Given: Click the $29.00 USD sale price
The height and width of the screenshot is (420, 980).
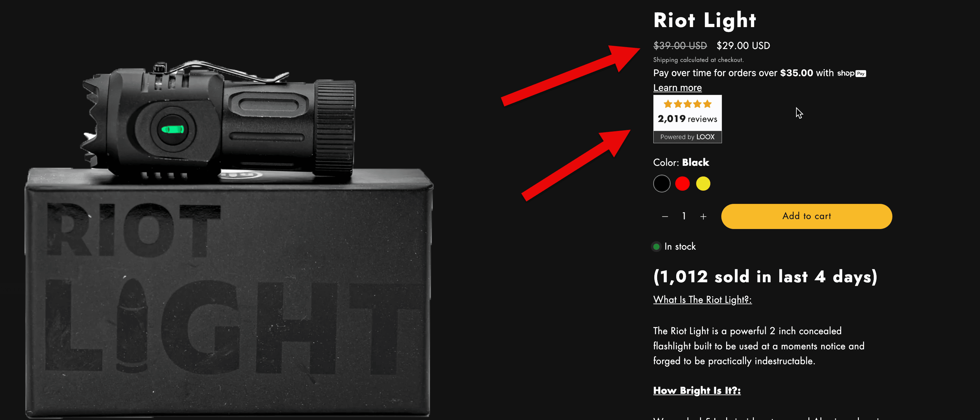Looking at the screenshot, I should point(743,46).
